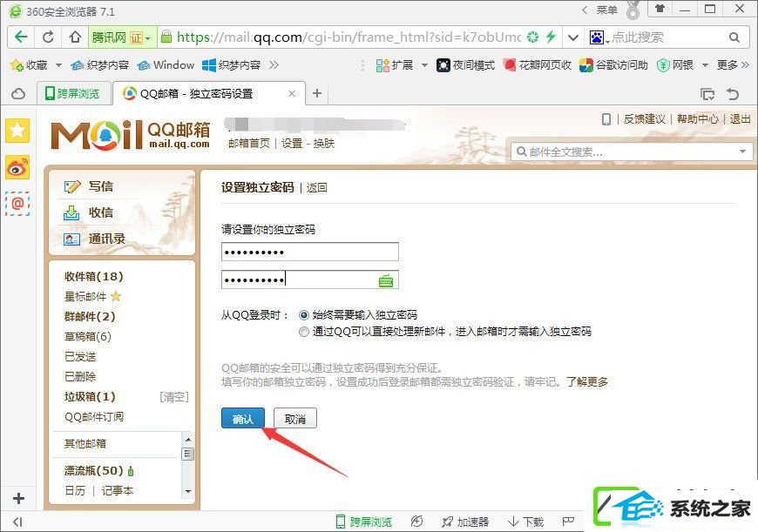Open the Weibo sidebar icon
The height and width of the screenshot is (532, 758).
pyautogui.click(x=17, y=167)
